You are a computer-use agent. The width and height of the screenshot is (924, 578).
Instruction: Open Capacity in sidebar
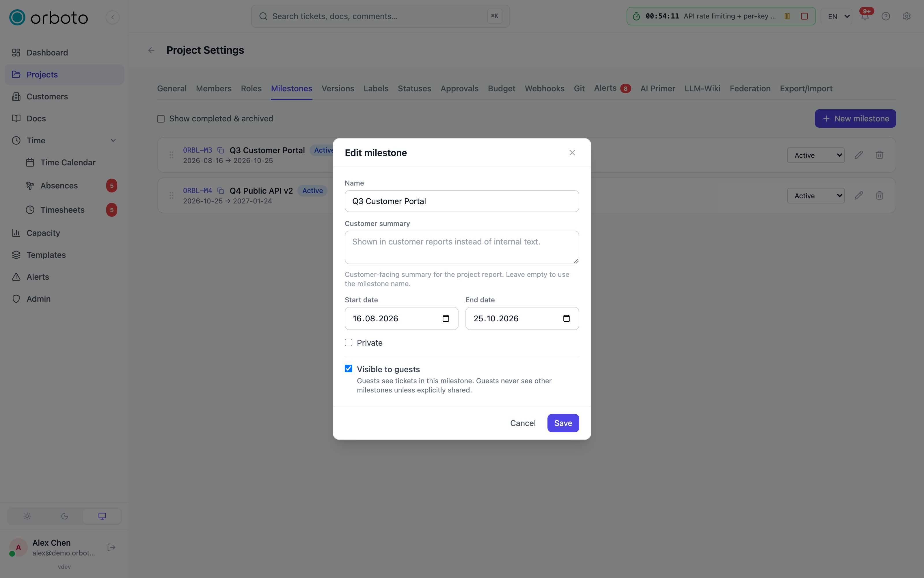64,233
